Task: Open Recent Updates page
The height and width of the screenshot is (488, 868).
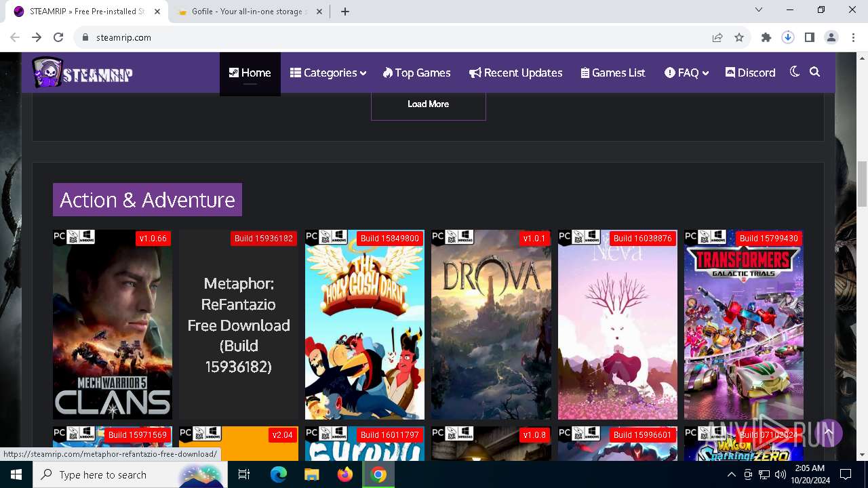Action: coord(515,73)
